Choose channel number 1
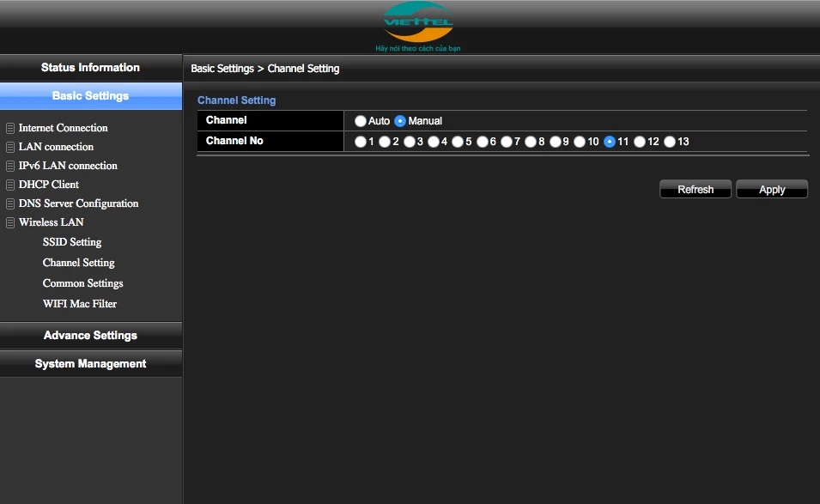This screenshot has width=820, height=504. [361, 142]
